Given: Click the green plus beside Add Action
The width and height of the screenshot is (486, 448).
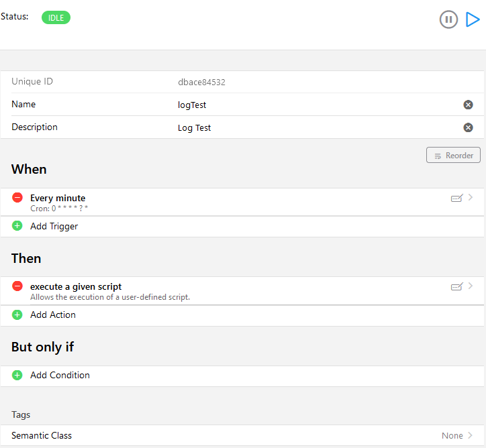Looking at the screenshot, I should point(17,315).
